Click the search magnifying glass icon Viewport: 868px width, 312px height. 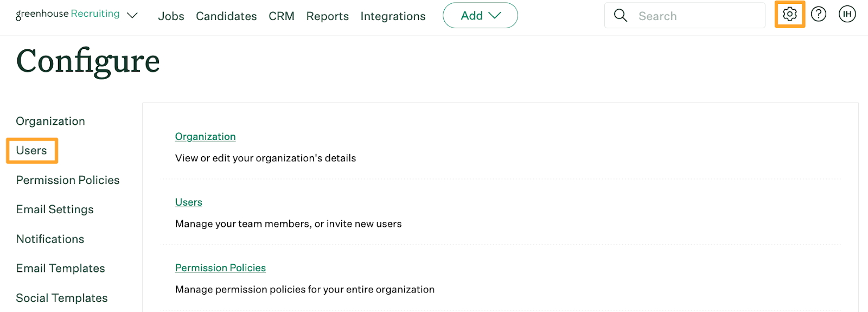(620, 16)
